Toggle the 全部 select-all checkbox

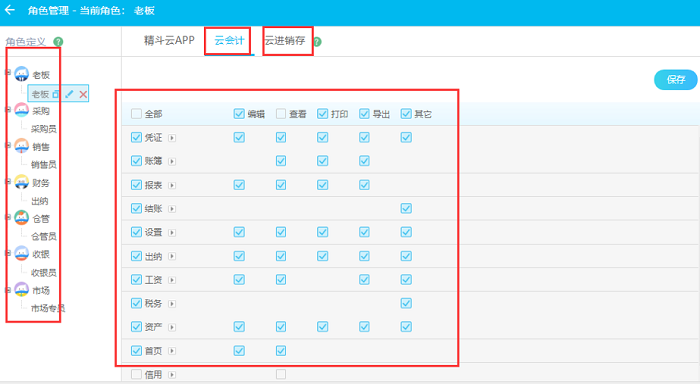(136, 113)
